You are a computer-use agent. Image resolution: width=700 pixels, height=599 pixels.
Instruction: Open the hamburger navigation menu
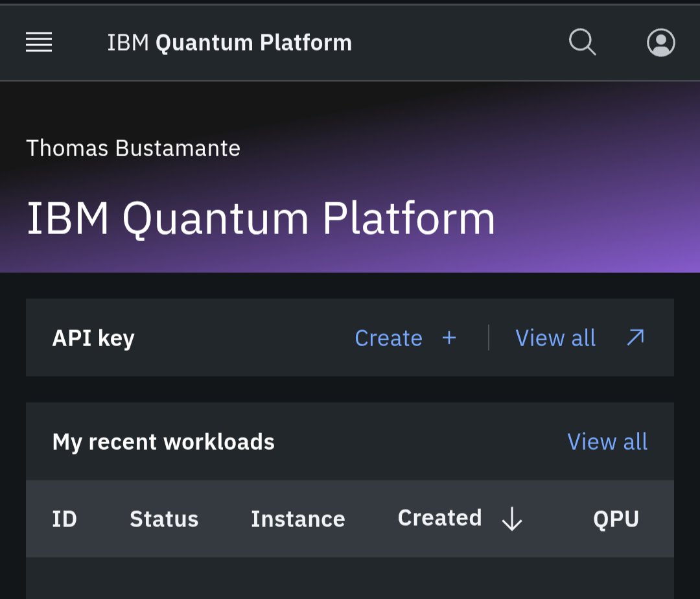pyautogui.click(x=39, y=42)
